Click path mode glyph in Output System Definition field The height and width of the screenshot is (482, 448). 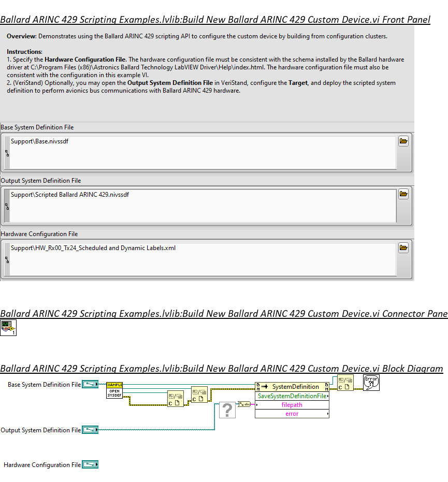7,206
